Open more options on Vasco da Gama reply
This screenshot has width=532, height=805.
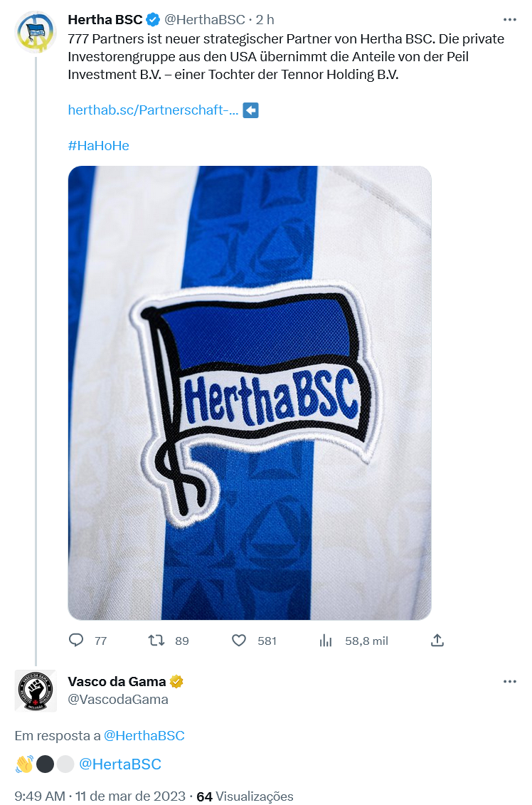[x=509, y=682]
